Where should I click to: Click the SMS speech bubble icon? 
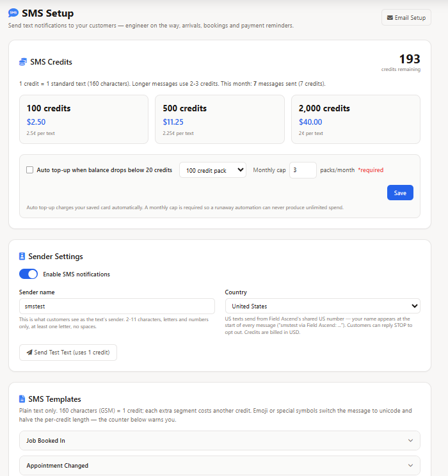(x=13, y=13)
